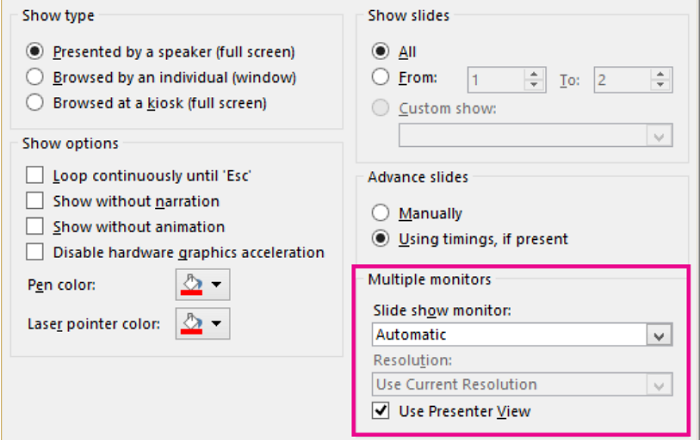700x440 pixels.
Task: Open the Pen color picker
Action: (203, 286)
